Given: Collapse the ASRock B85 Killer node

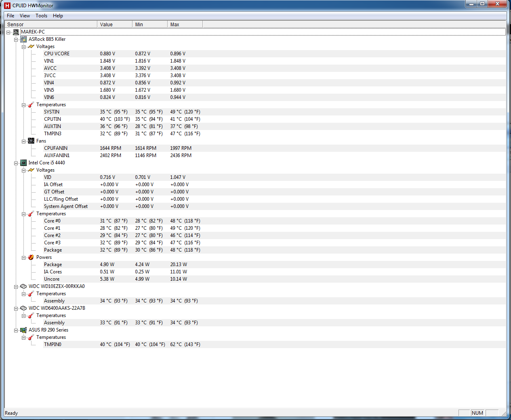Looking at the screenshot, I should pyautogui.click(x=16, y=40).
